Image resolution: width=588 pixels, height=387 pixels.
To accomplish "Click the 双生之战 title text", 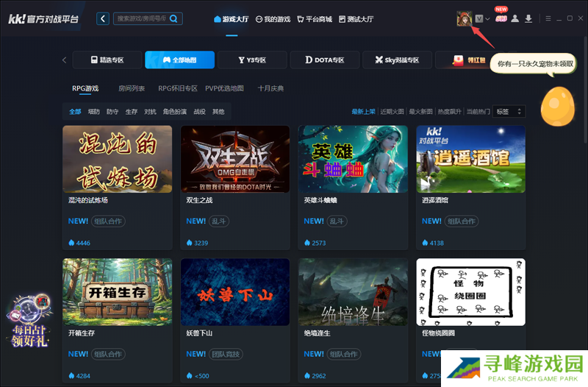I will click(x=199, y=200).
